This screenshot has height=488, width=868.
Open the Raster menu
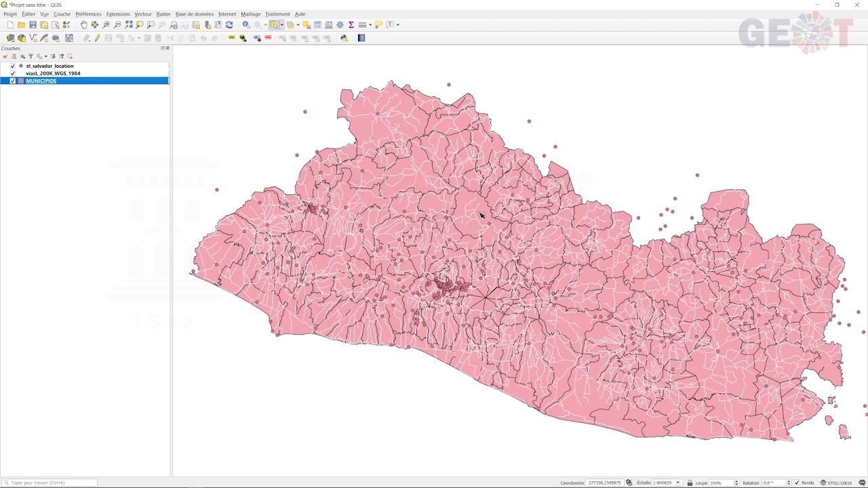coord(163,14)
